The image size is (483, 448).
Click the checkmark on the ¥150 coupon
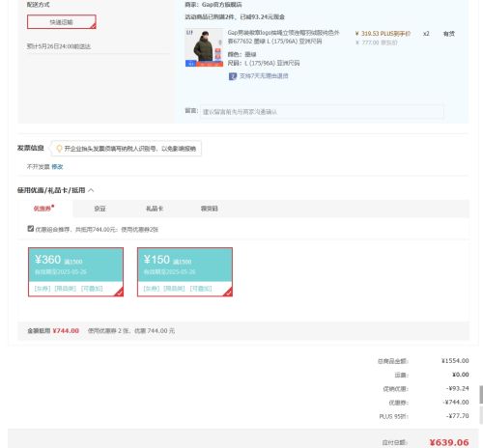pyautogui.click(x=229, y=293)
